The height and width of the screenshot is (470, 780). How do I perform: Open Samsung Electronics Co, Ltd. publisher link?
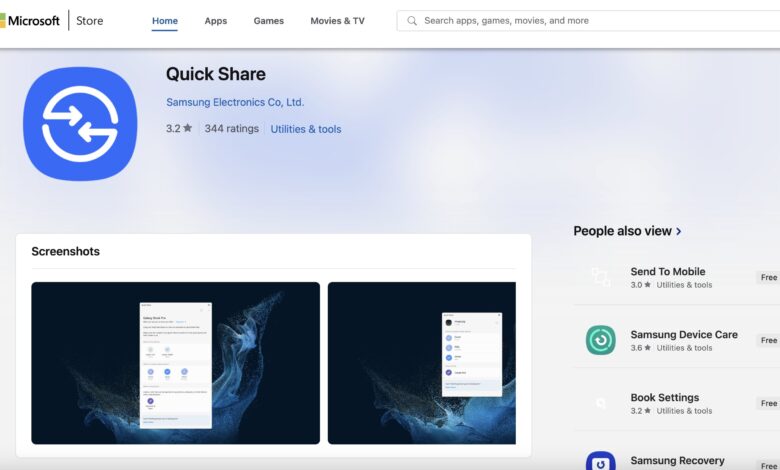tap(235, 102)
